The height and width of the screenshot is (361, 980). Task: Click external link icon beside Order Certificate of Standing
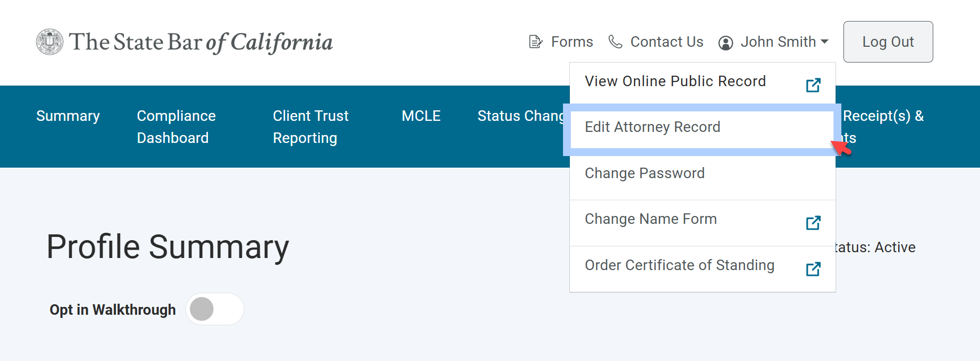(813, 269)
